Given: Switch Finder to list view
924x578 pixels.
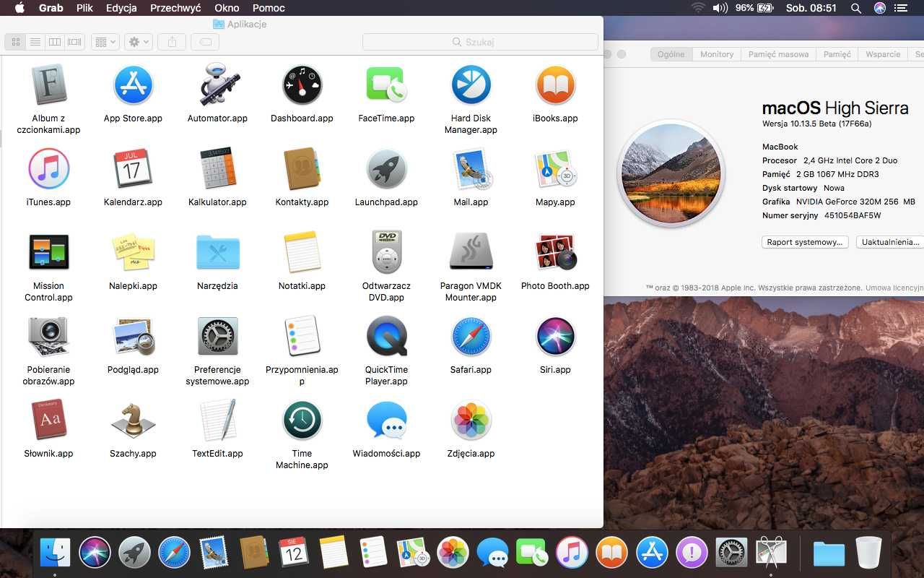Looking at the screenshot, I should click(35, 42).
